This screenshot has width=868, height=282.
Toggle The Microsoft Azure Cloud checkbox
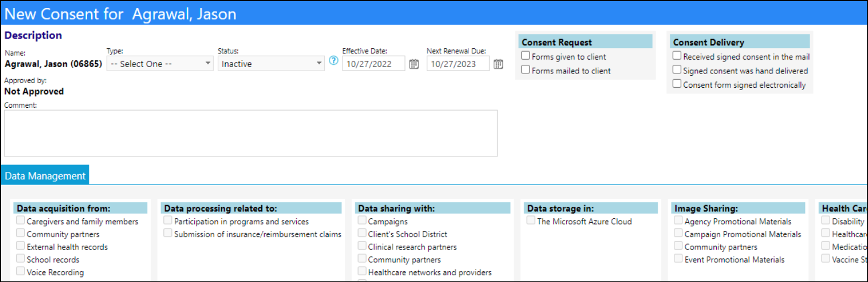pyautogui.click(x=531, y=220)
